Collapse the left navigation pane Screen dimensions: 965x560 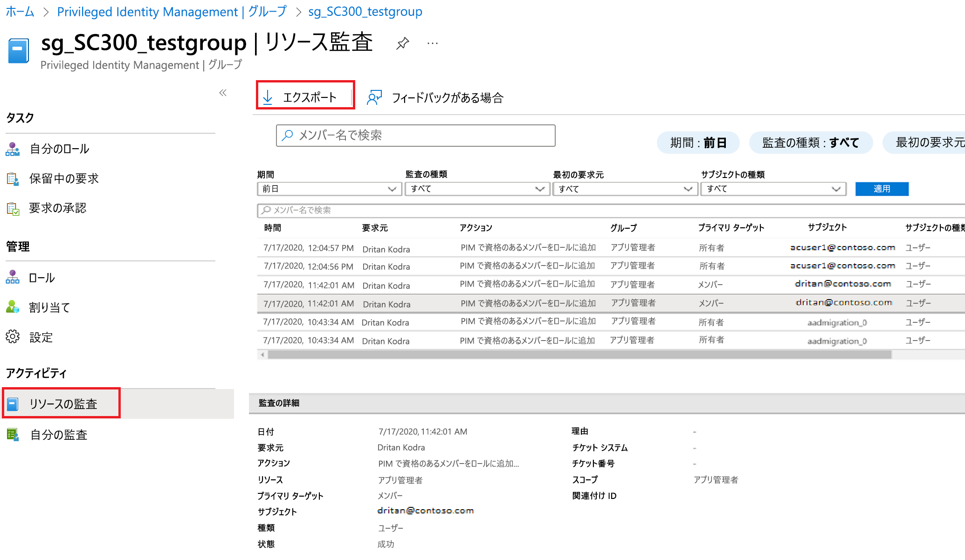point(223,93)
